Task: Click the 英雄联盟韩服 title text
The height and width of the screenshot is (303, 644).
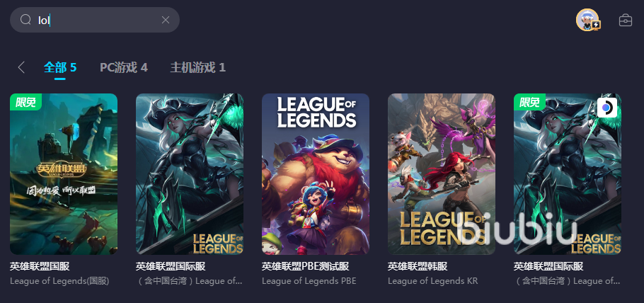Action: 418,266
